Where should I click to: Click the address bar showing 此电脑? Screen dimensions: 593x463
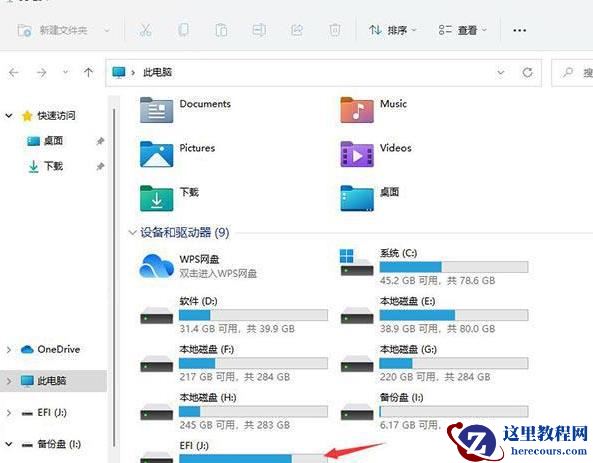[x=323, y=72]
